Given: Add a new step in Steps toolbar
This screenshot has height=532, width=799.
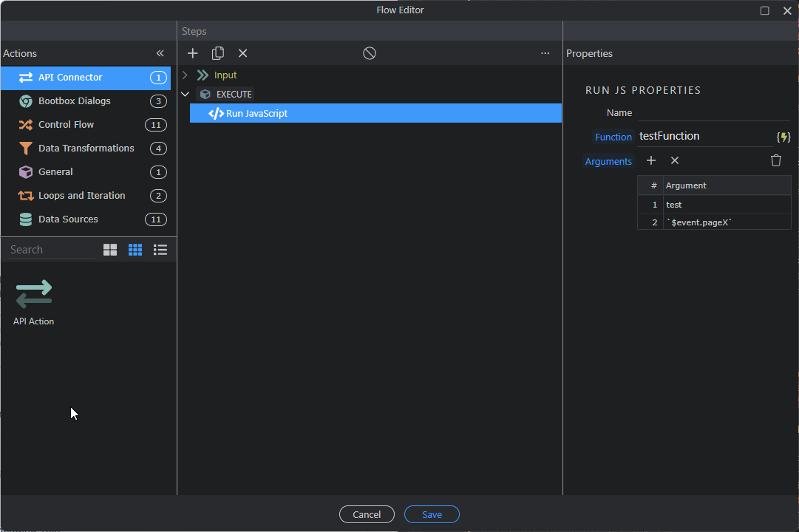Looking at the screenshot, I should click(x=192, y=53).
